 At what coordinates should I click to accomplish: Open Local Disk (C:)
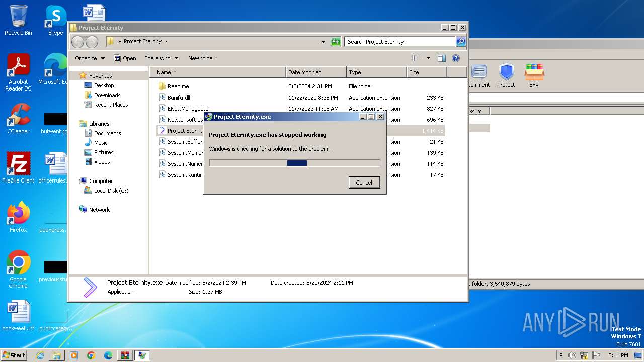point(111,191)
